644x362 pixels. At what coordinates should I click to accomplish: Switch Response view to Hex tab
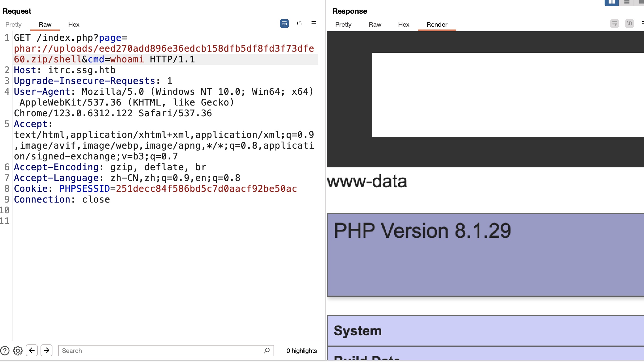pyautogui.click(x=404, y=25)
